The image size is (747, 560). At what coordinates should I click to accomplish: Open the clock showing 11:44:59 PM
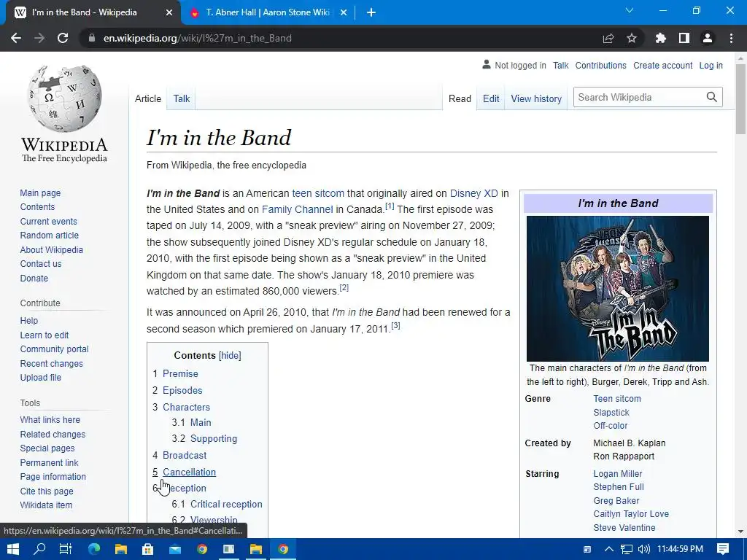681,549
